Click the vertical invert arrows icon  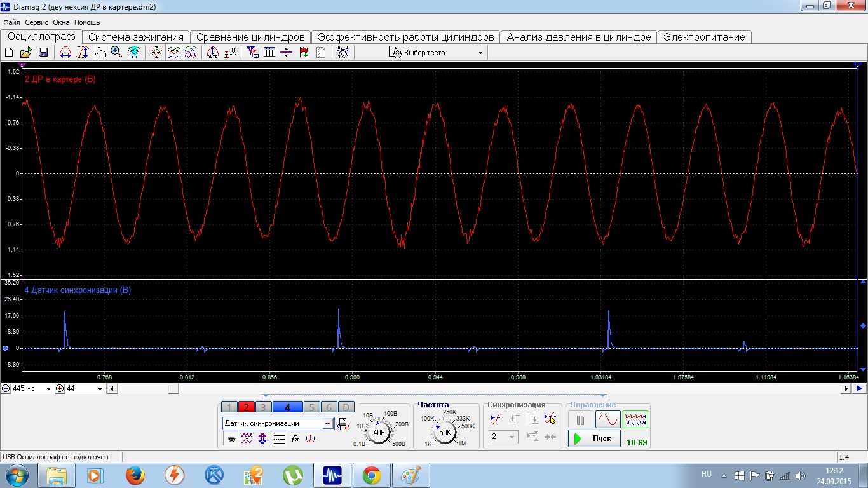262,438
